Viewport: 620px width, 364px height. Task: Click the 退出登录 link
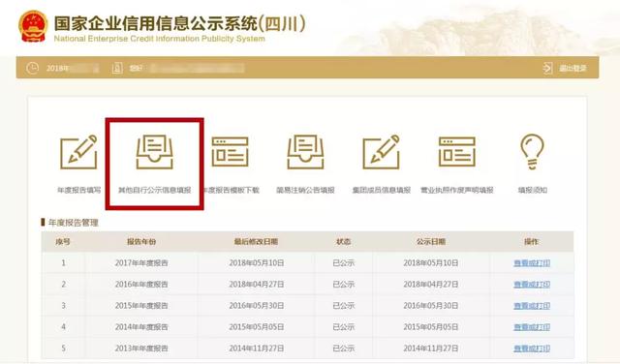coord(573,69)
